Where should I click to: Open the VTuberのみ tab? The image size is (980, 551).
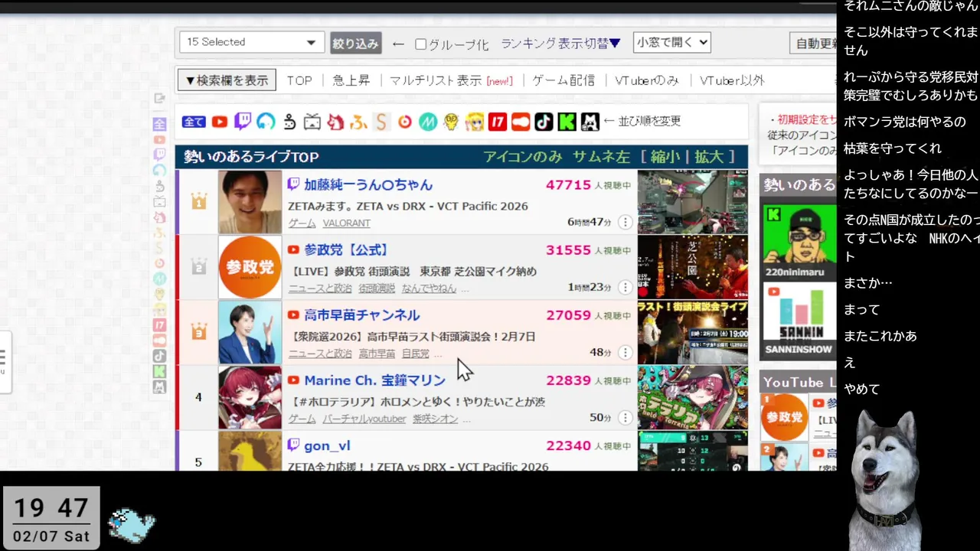tap(647, 80)
